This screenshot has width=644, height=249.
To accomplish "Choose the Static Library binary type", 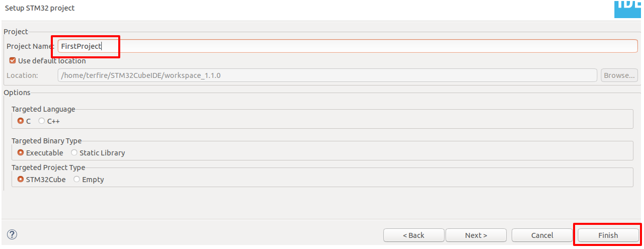I will pyautogui.click(x=74, y=153).
